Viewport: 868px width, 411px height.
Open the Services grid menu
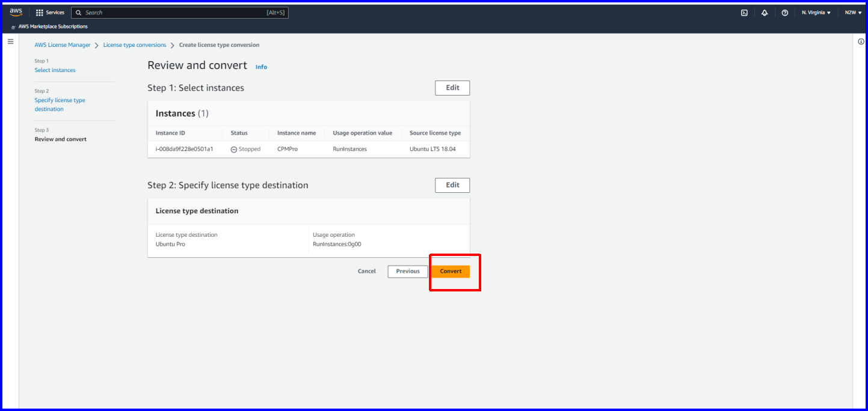coord(50,13)
